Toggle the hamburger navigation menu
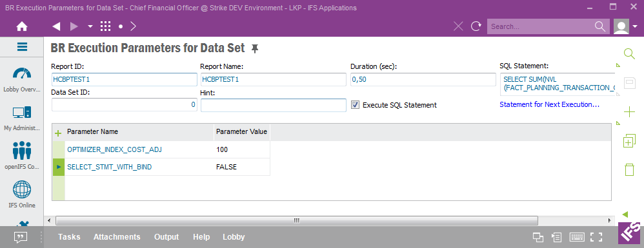Screen dimensions: 644x248 [x=22, y=47]
